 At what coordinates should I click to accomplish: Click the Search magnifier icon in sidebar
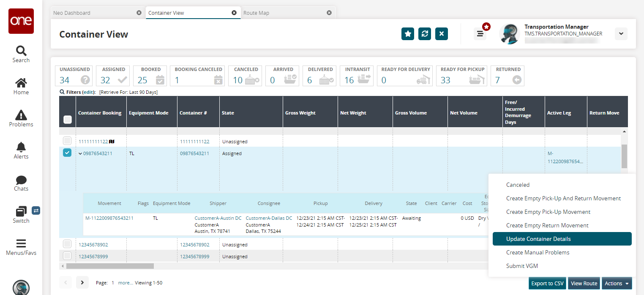[x=21, y=51]
